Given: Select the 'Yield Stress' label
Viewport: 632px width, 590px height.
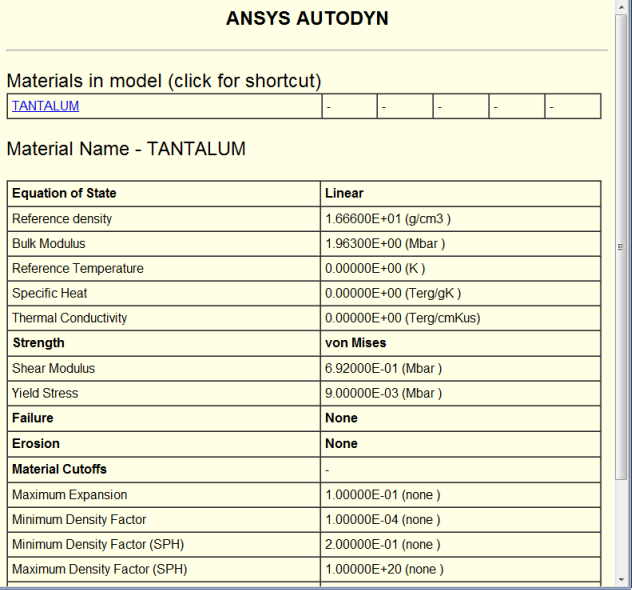Looking at the screenshot, I should (45, 393).
